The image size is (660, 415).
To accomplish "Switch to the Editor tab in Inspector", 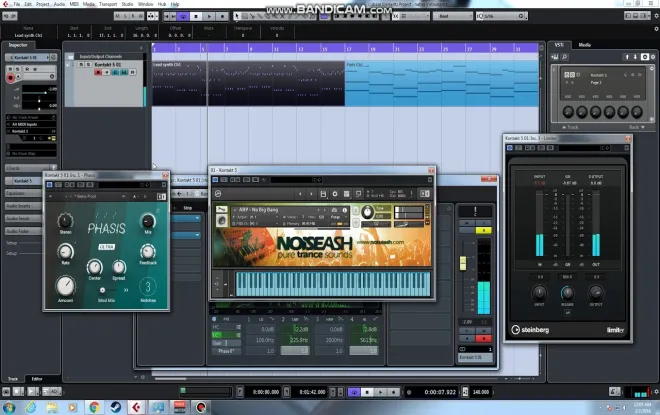I will click(x=37, y=379).
